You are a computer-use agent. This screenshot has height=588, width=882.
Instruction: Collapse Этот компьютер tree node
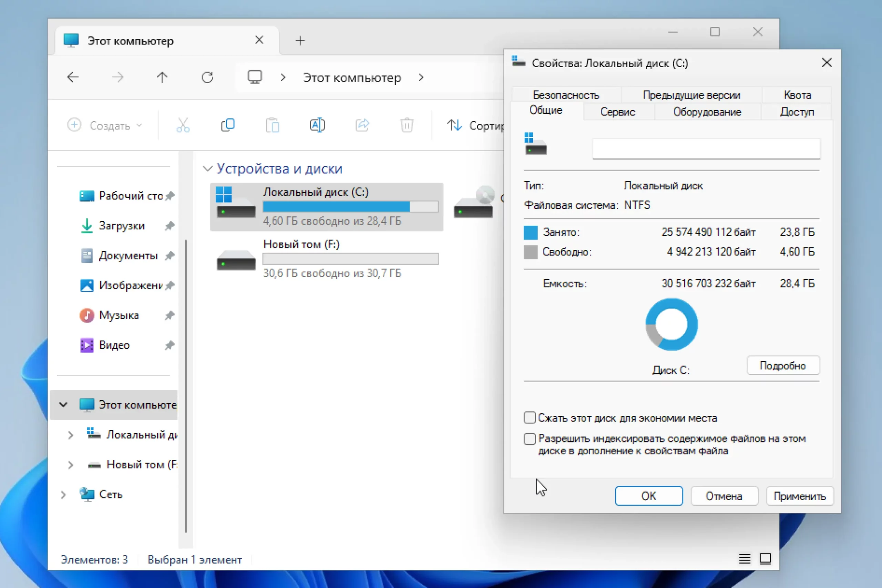click(63, 405)
